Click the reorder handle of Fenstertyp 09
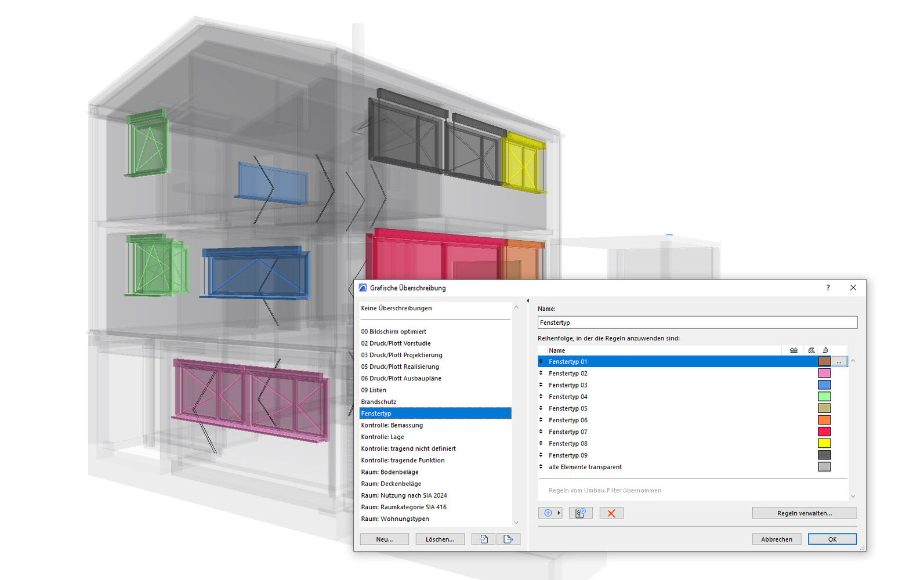 coord(541,455)
